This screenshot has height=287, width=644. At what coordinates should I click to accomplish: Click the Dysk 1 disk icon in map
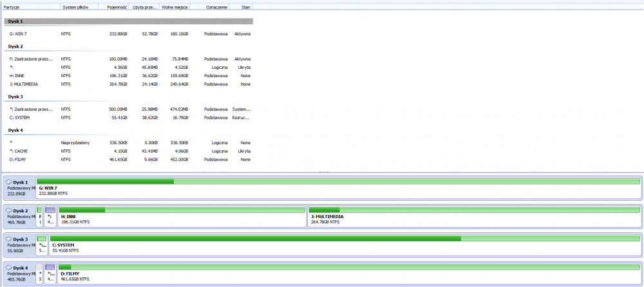[9, 182]
